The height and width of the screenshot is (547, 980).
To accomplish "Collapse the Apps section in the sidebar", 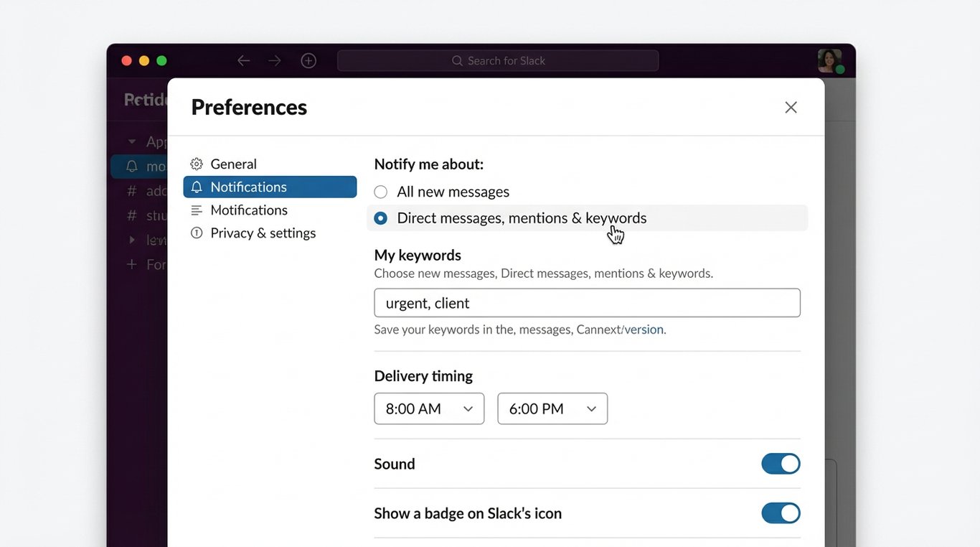I will 131,141.
